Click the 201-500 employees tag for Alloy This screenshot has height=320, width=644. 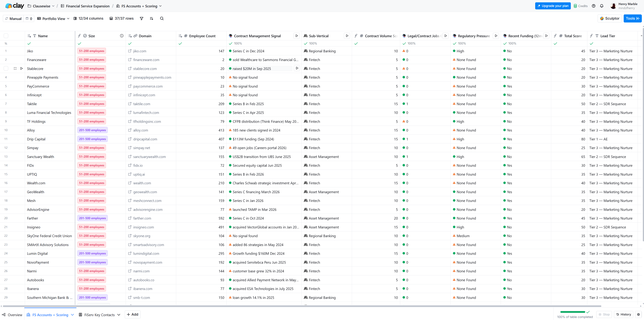click(x=92, y=130)
